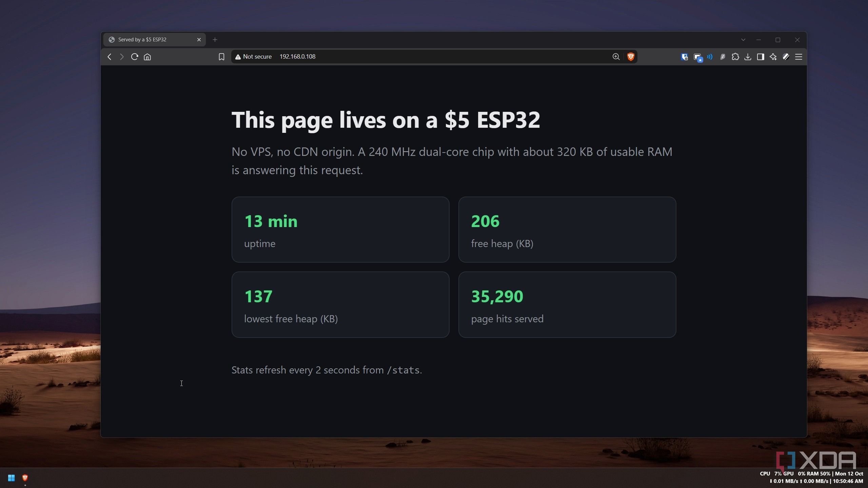Open the Extensions puzzle menu

point(735,57)
